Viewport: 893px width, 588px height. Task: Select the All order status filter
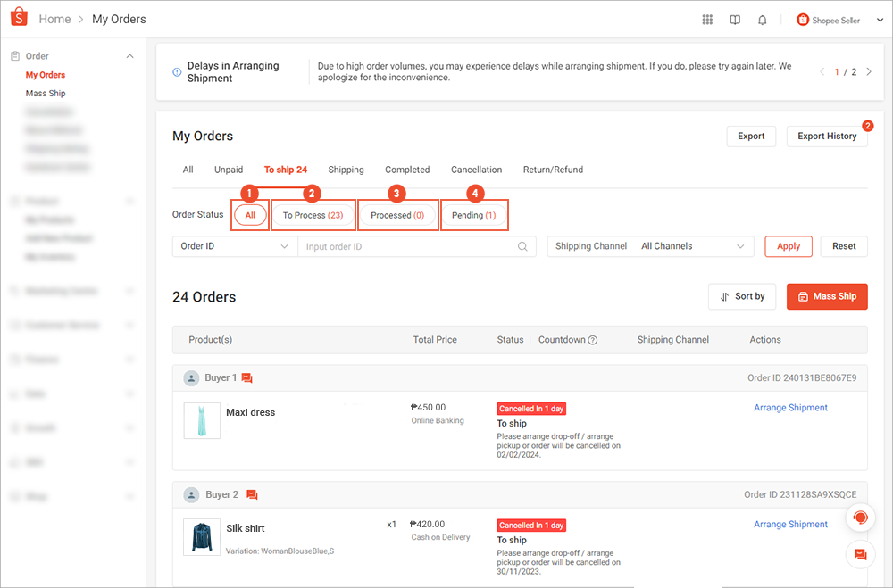click(x=249, y=214)
